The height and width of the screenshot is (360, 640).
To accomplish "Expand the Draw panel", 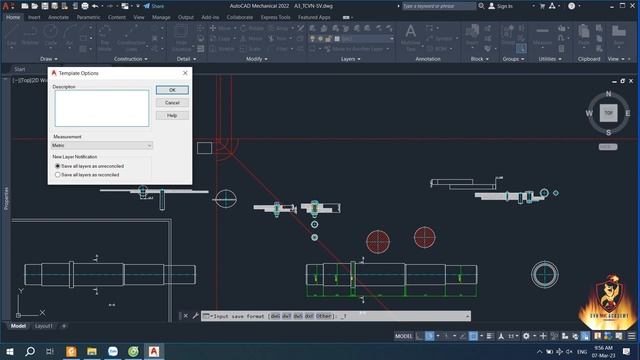I will tap(49, 59).
